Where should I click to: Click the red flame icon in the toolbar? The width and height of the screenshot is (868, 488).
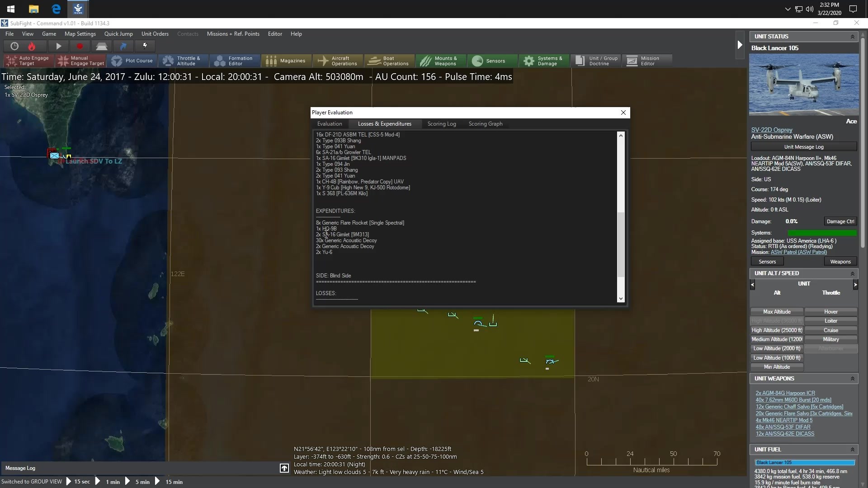coord(32,46)
